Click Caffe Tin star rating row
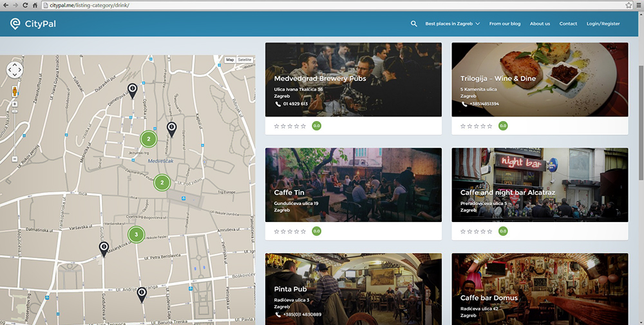This screenshot has height=325, width=644. 290,232
